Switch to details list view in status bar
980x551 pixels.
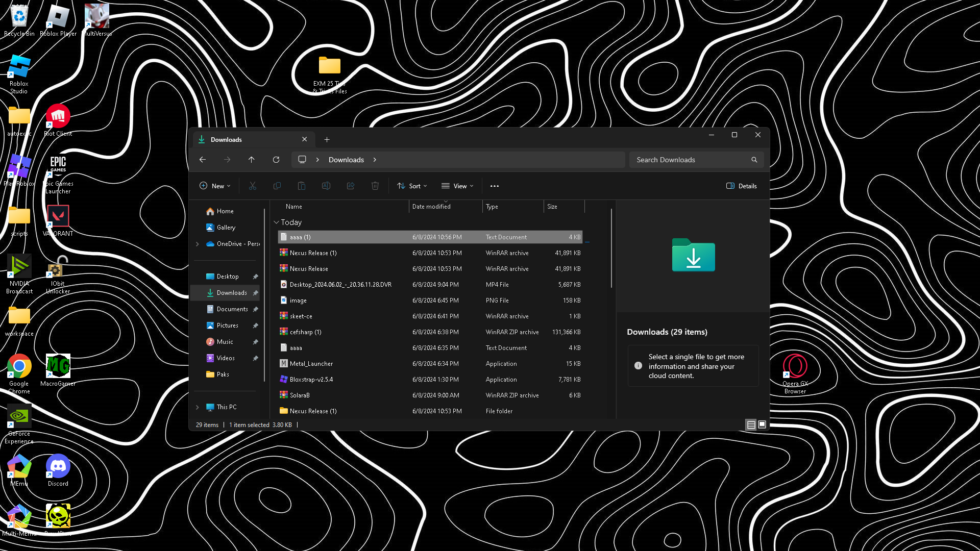(751, 424)
